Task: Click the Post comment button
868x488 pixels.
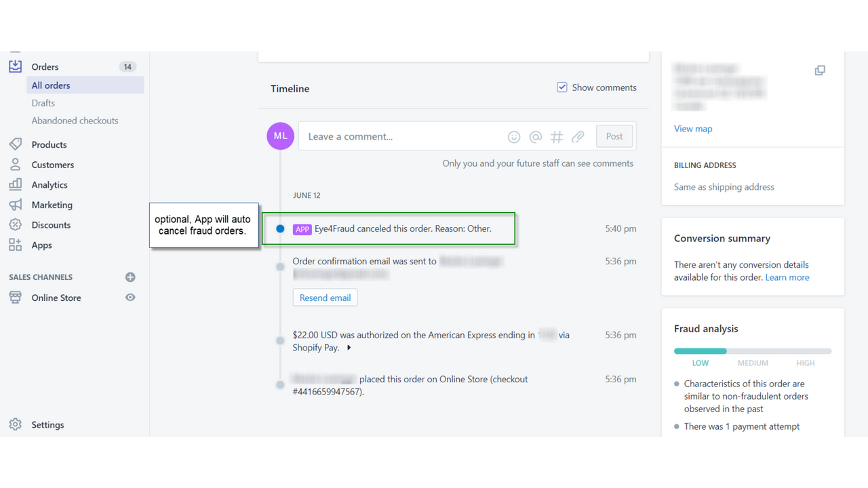Action: tap(614, 136)
